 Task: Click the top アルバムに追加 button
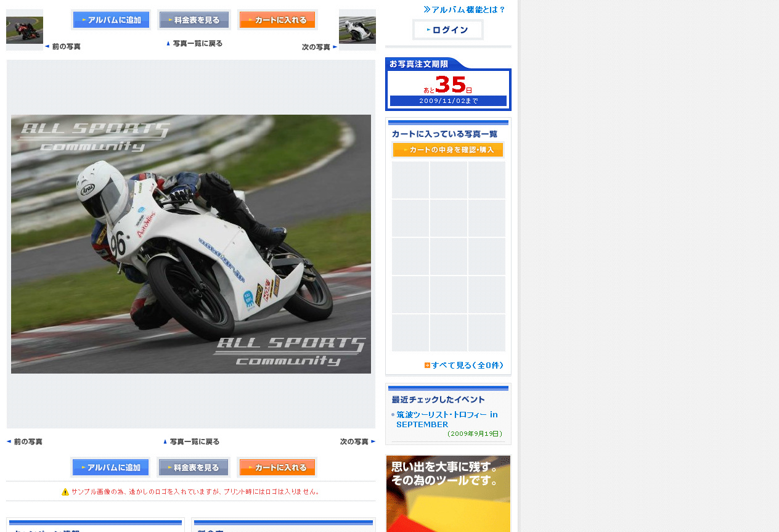[111, 20]
